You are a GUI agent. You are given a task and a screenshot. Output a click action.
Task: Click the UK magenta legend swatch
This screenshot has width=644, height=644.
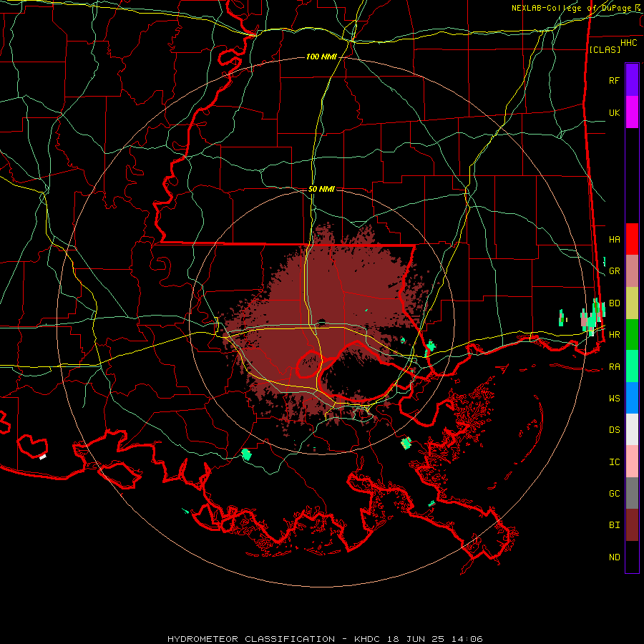pos(632,112)
